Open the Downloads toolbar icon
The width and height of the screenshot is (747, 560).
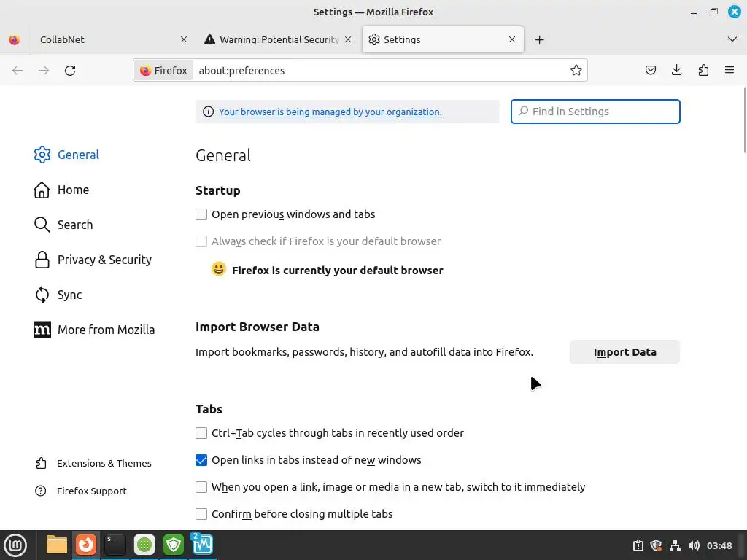coord(677,71)
